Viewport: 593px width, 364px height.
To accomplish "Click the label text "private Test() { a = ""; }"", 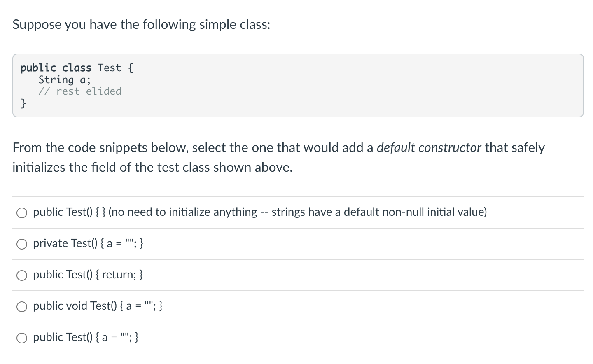I will [x=88, y=243].
